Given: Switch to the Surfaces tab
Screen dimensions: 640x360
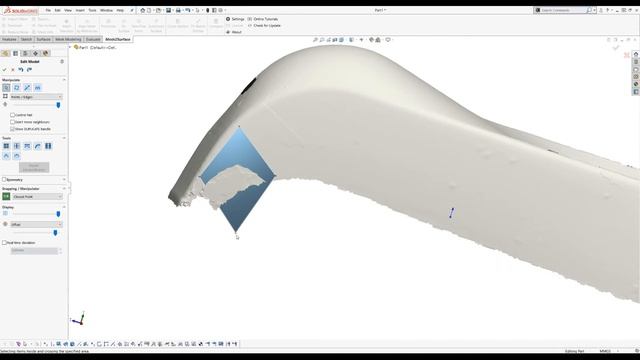Looking at the screenshot, I should pyautogui.click(x=44, y=40).
